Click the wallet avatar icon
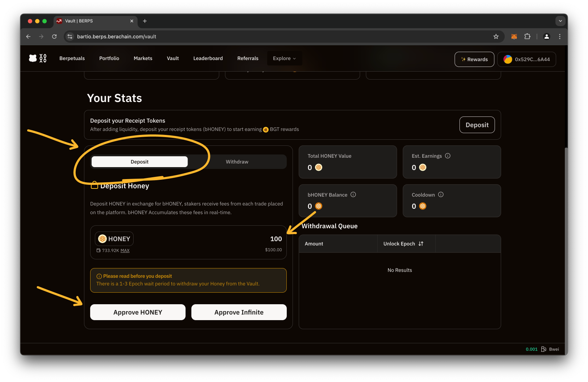Image resolution: width=588 pixels, height=382 pixels. [508, 59]
